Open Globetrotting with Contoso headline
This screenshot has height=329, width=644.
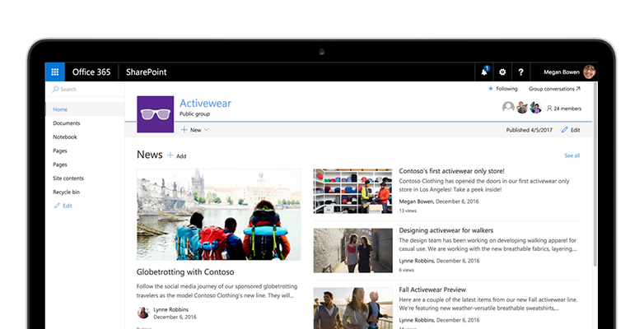(185, 272)
